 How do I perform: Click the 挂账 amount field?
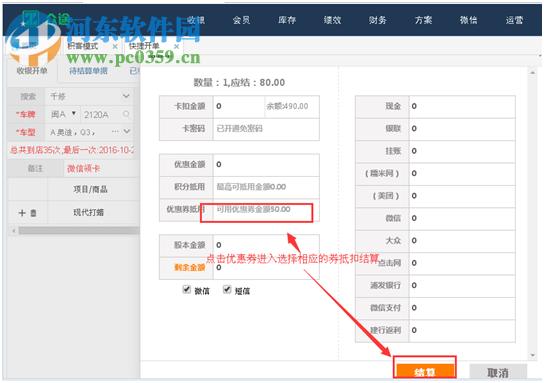[x=462, y=151]
